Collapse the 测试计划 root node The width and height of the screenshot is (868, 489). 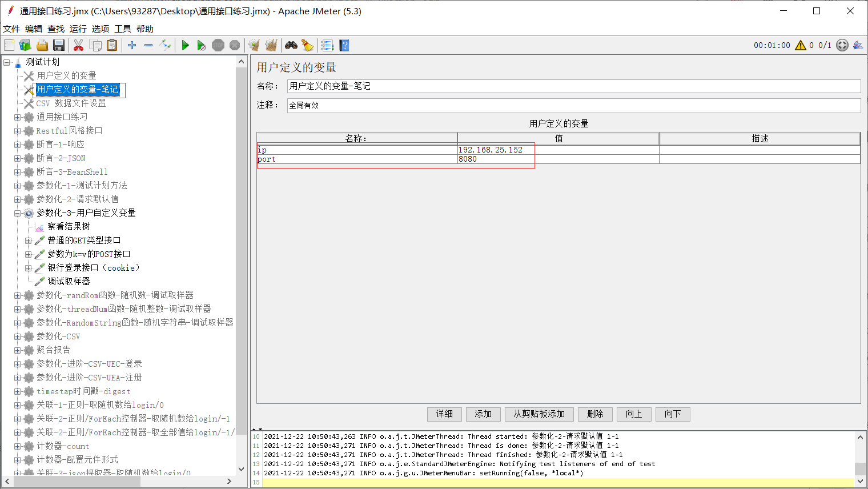pos(7,62)
